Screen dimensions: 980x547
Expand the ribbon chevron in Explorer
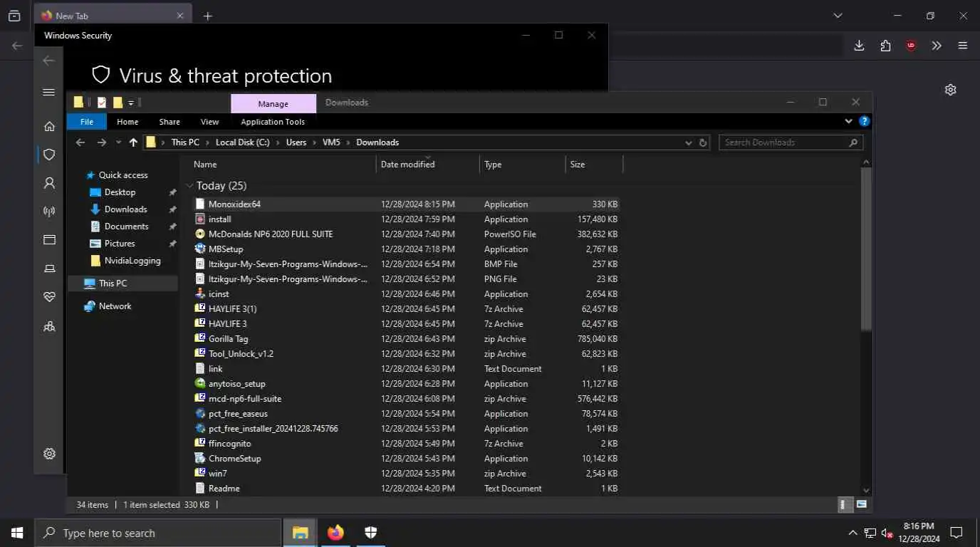(x=849, y=122)
